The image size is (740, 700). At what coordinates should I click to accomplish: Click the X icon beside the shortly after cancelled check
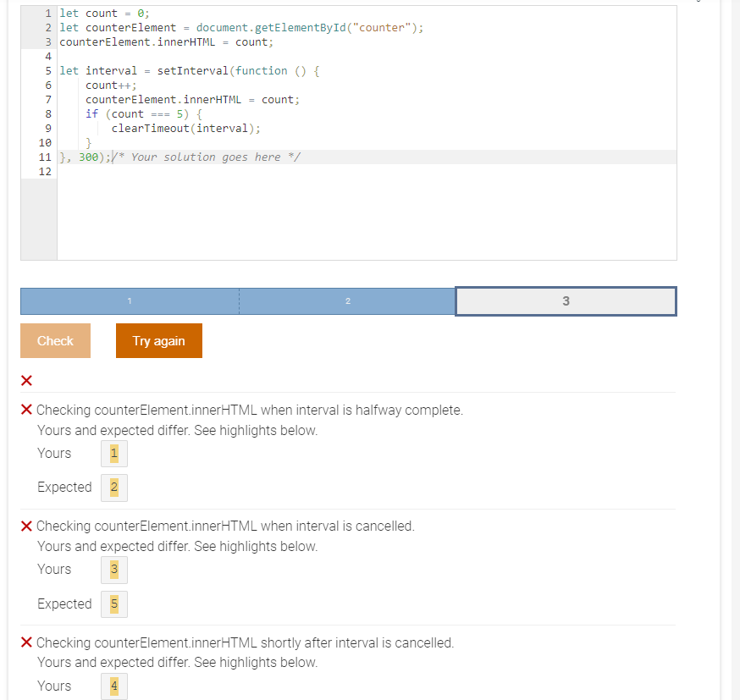(26, 642)
